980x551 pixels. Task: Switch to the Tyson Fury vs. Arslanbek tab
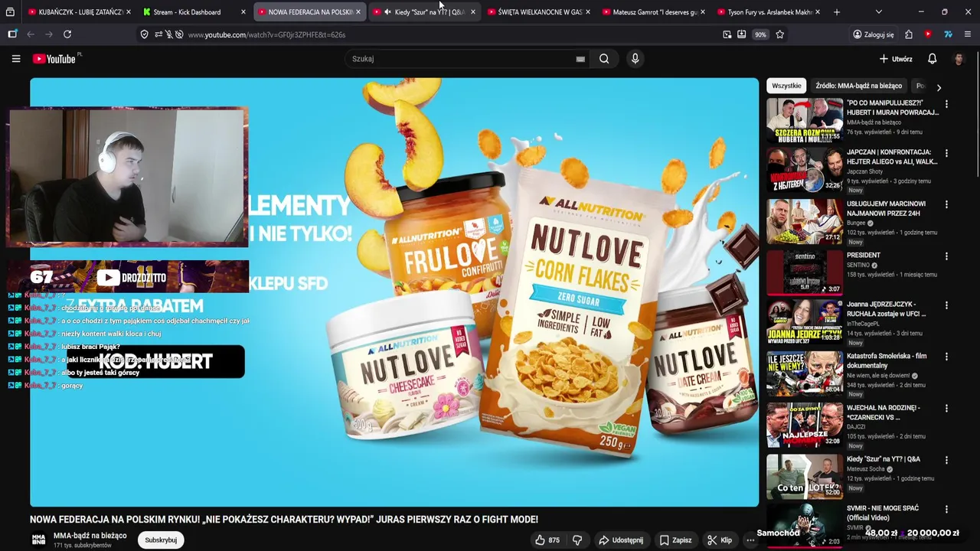tap(768, 12)
